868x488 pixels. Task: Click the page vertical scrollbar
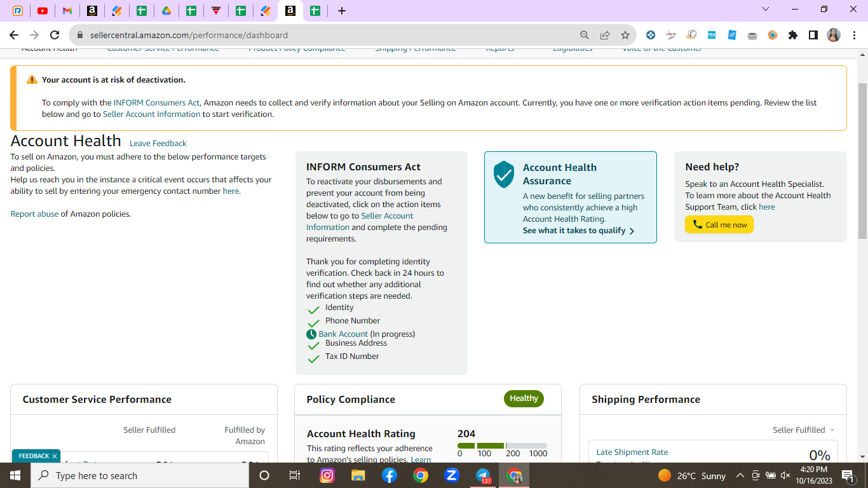(863, 160)
